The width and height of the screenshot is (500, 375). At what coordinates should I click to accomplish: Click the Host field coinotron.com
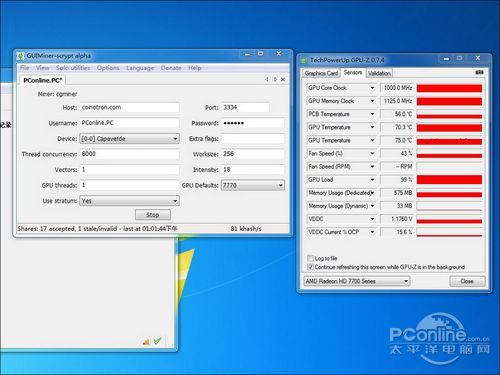129,107
